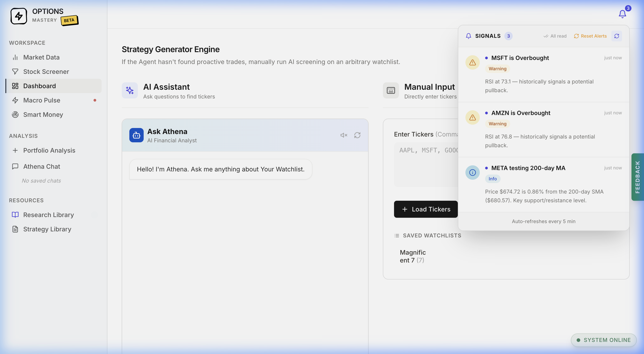Screen dimensions: 644x354
Task: Click the SAVED WATCHLISTS section label
Action: [432, 235]
